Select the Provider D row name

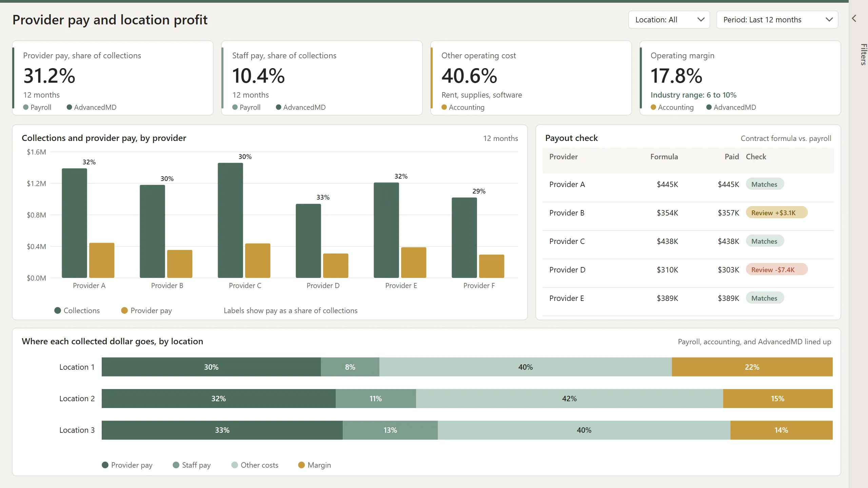point(567,270)
